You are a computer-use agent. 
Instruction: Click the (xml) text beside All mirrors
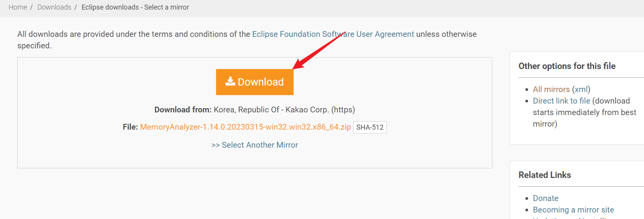tap(581, 89)
